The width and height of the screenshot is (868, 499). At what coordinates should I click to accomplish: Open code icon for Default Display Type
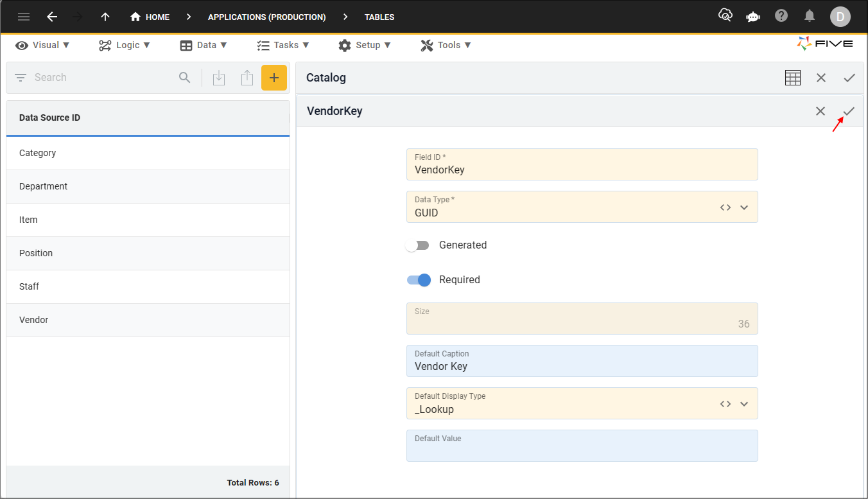pyautogui.click(x=725, y=404)
